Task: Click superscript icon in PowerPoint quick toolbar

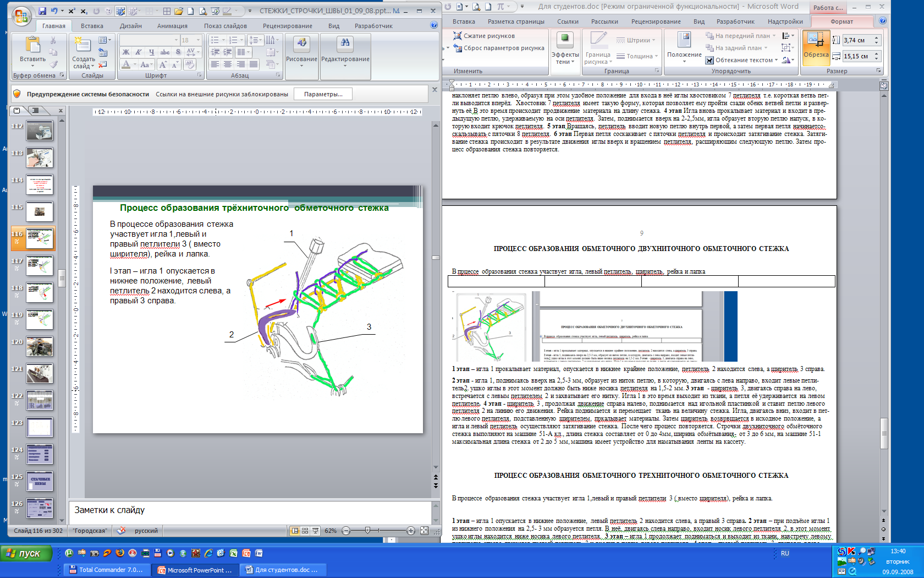Action: pyautogui.click(x=73, y=11)
